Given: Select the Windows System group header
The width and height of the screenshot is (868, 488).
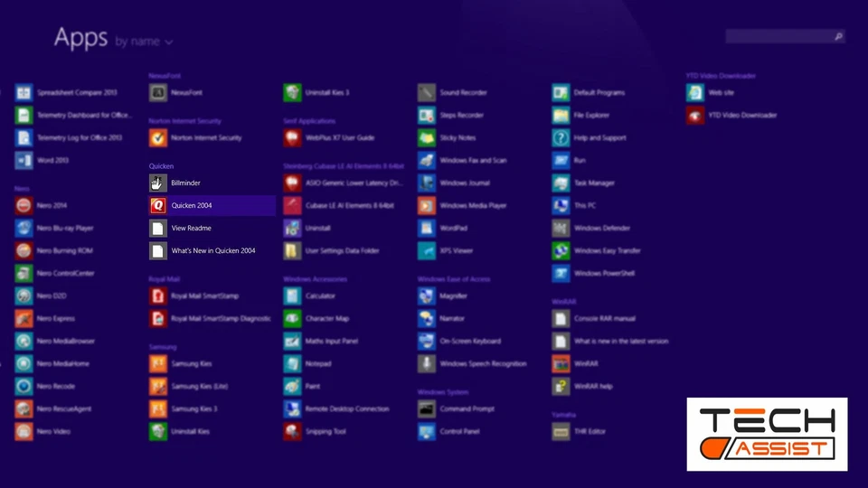Looking at the screenshot, I should point(443,391).
